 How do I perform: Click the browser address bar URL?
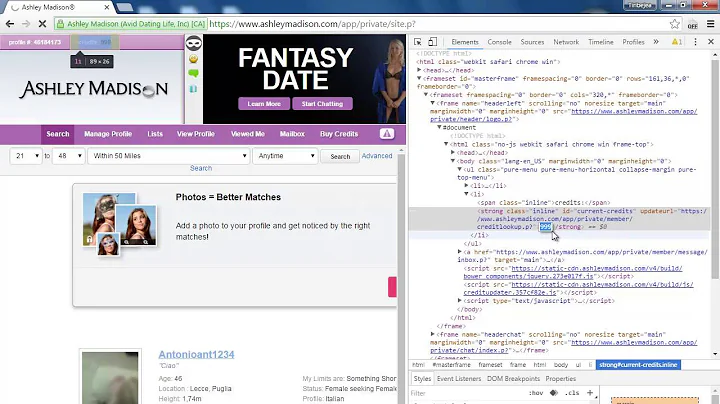[x=312, y=24]
